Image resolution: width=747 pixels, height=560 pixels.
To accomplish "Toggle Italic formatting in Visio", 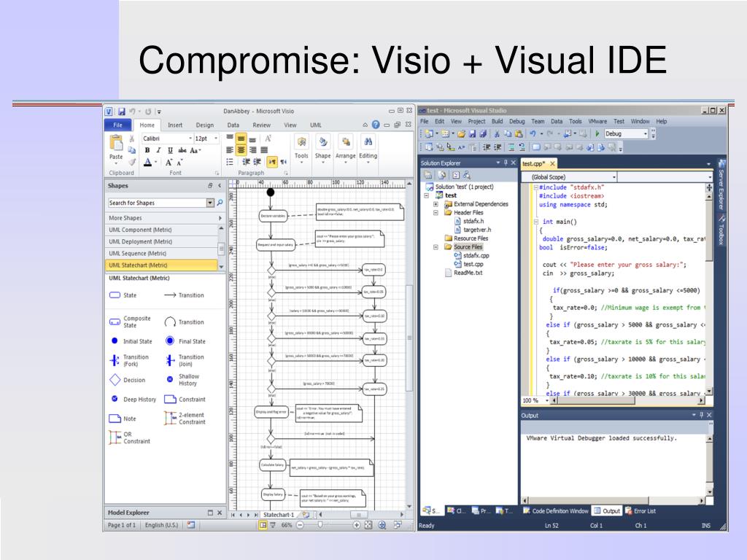I will coord(158,150).
